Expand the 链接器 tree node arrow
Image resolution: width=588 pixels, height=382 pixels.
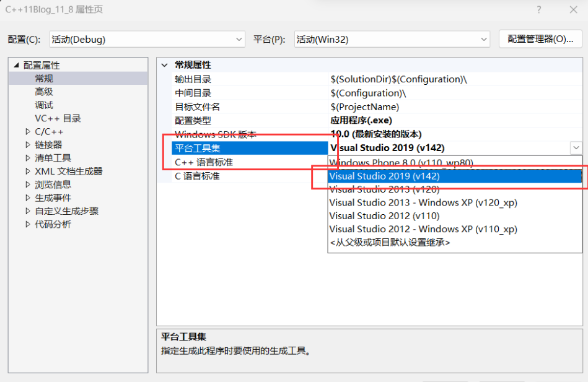27,145
